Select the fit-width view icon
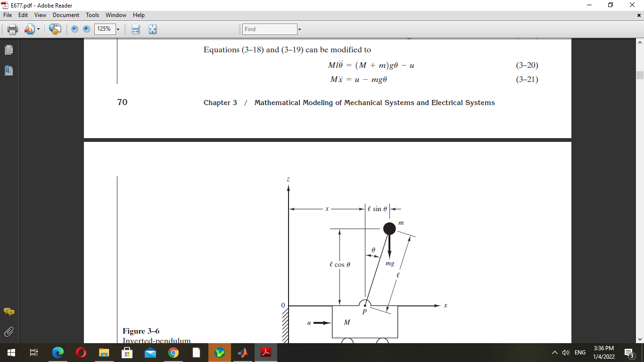 [135, 29]
